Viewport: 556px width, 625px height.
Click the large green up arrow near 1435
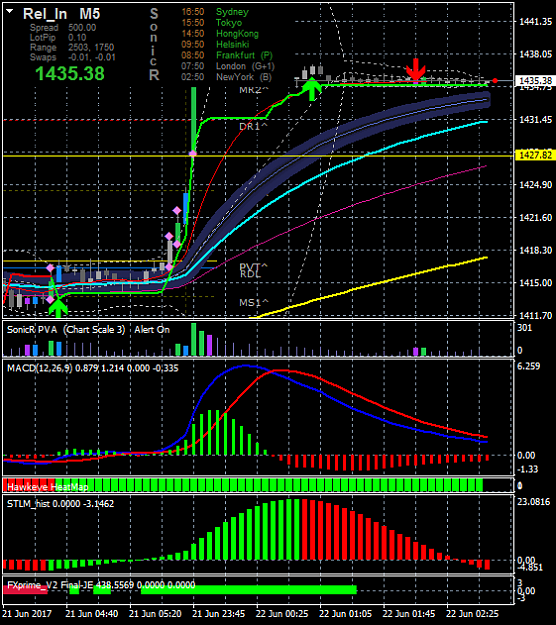tap(312, 89)
